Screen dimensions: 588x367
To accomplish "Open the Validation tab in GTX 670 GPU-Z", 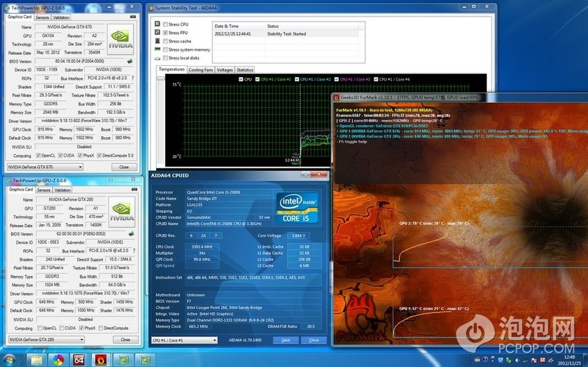I will tap(61, 17).
